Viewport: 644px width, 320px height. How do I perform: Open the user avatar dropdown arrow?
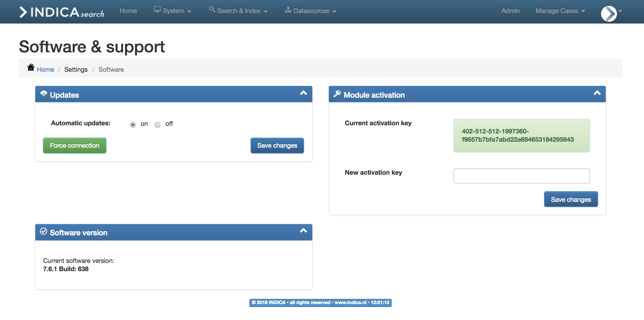click(620, 11)
